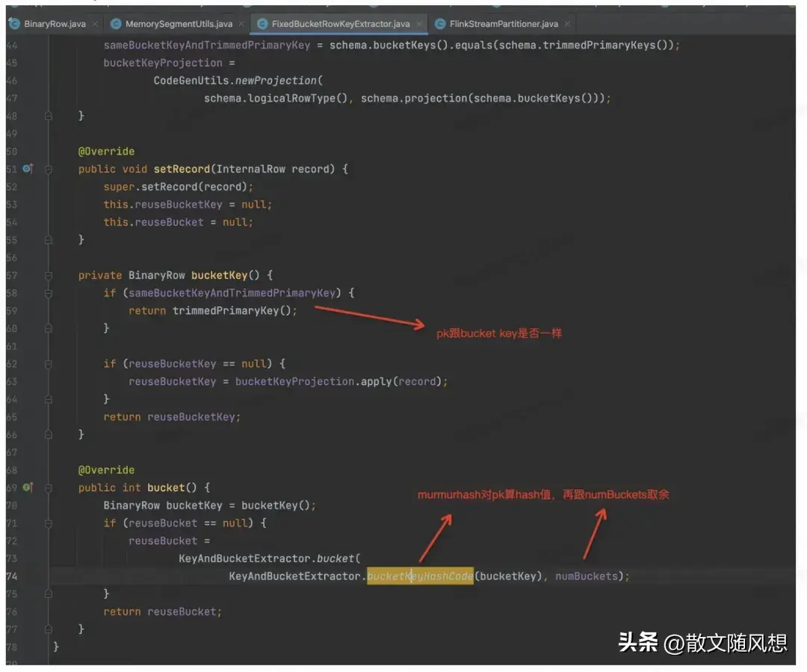Click 'bucketKeyProjection =' on line 45
807x672 pixels.
coord(169,63)
